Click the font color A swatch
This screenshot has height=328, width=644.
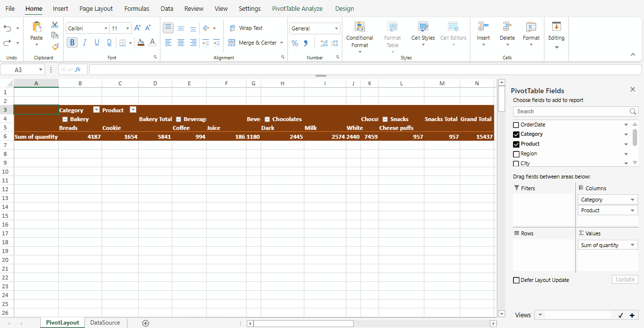click(x=153, y=43)
